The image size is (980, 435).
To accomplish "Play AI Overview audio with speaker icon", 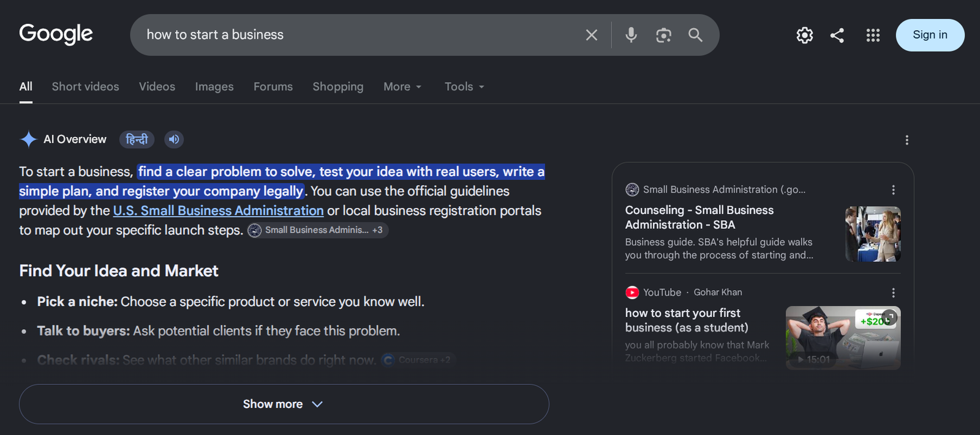I will tap(174, 139).
